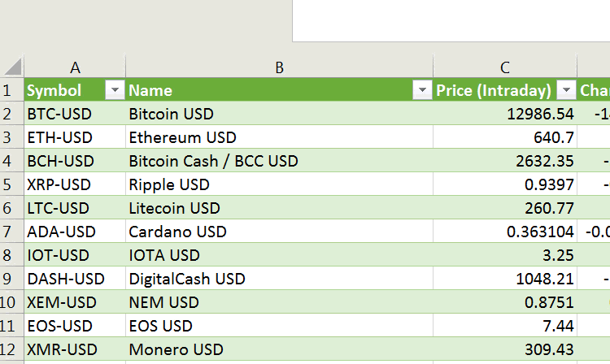This screenshot has height=364, width=610.
Task: Select column A header
Action: [75, 67]
